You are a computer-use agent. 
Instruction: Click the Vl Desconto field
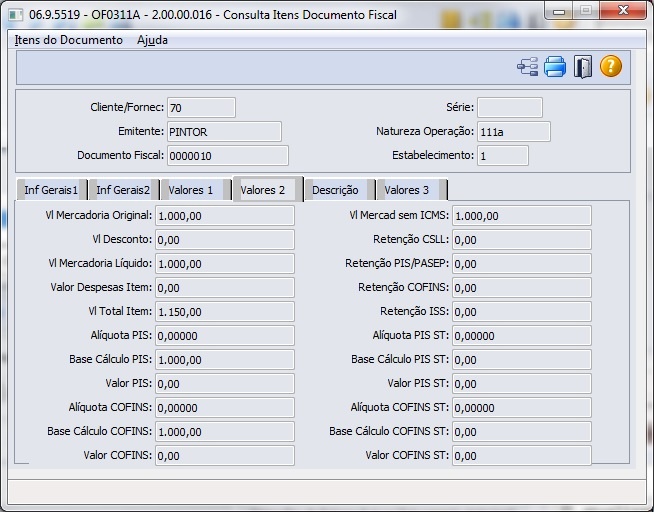[x=225, y=240]
